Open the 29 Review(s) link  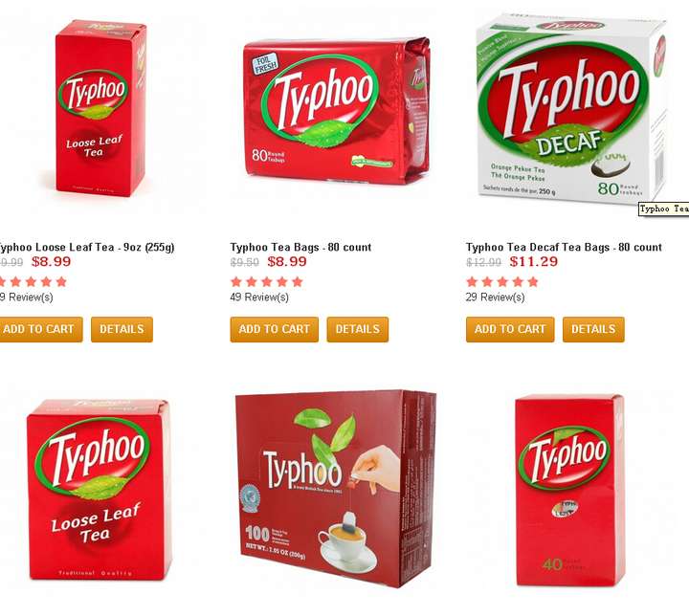click(496, 297)
